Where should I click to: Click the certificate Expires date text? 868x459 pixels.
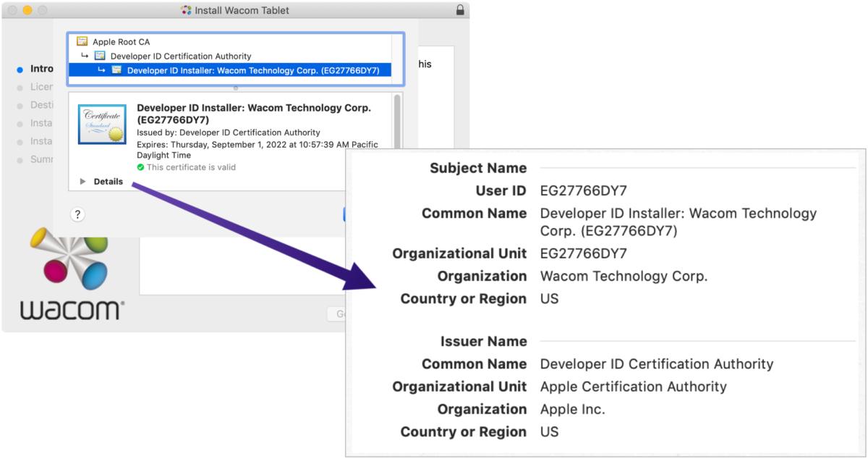tap(258, 150)
